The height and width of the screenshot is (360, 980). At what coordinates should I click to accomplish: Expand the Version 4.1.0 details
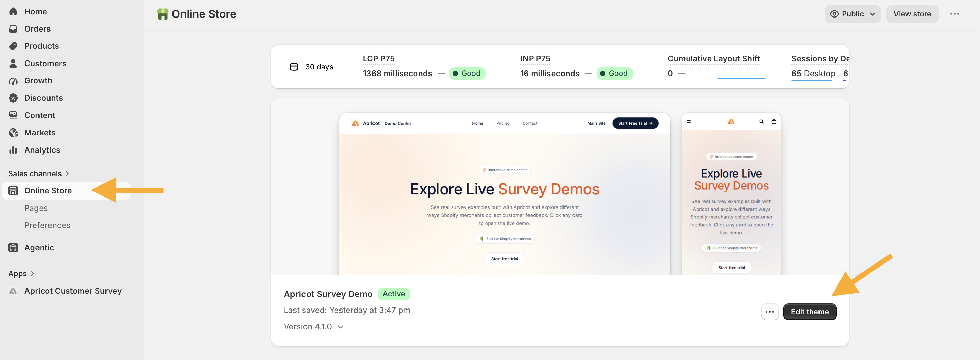pos(313,327)
